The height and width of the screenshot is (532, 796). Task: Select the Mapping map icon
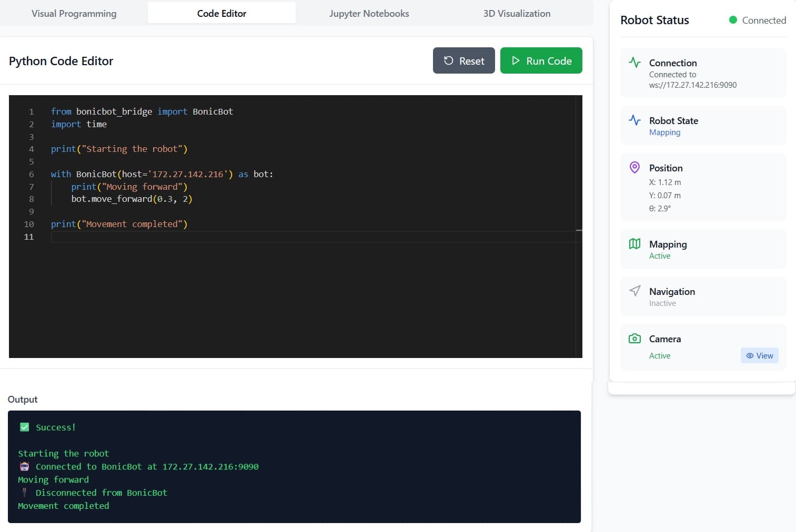click(634, 243)
